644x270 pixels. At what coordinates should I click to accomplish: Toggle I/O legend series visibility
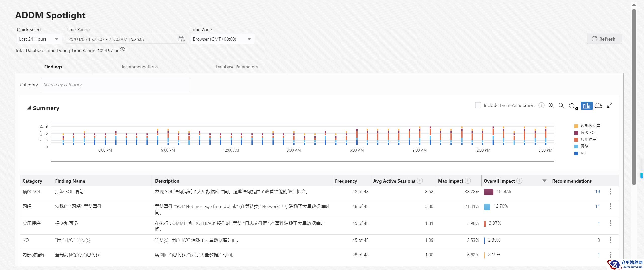(583, 153)
